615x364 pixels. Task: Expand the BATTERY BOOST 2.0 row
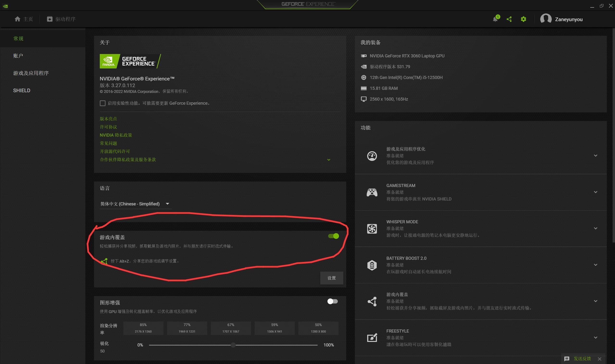[595, 265]
